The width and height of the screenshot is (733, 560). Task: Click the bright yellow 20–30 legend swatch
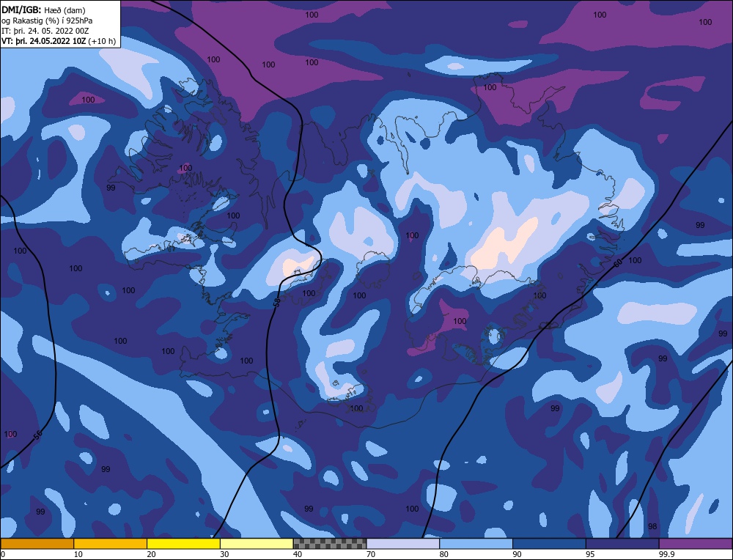(x=183, y=544)
